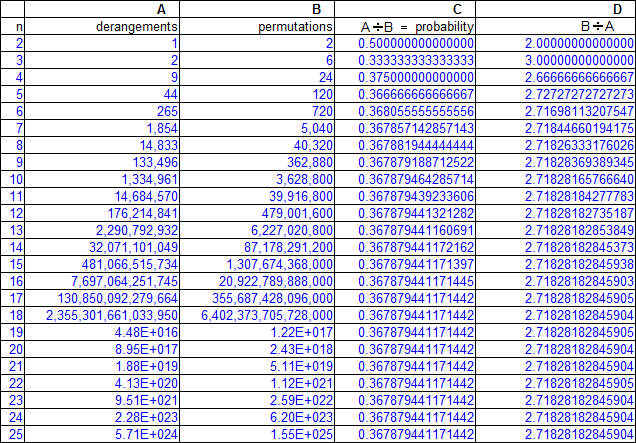Viewport: 636px width, 443px height.
Task: Click the 'permutations' header cell
Action: [x=257, y=26]
